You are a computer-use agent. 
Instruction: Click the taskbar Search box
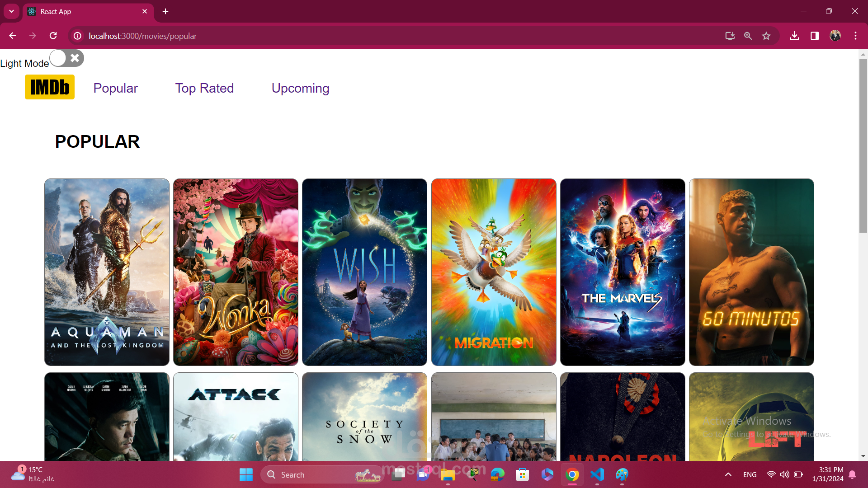pyautogui.click(x=322, y=475)
